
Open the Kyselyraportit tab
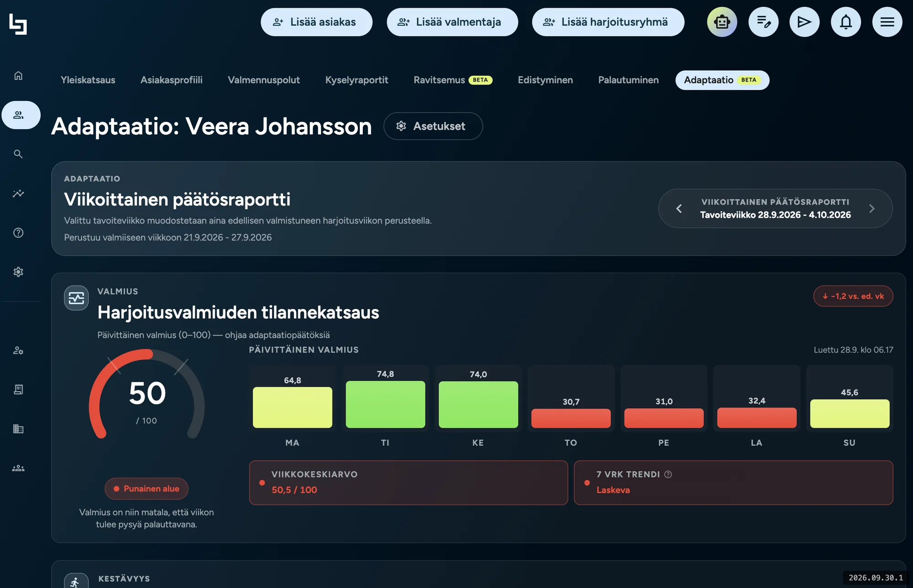click(x=357, y=80)
